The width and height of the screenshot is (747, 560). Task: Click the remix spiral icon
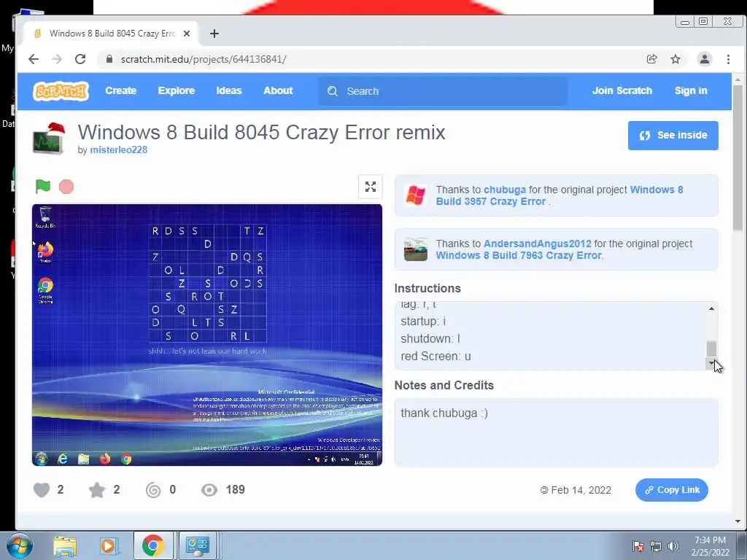153,490
